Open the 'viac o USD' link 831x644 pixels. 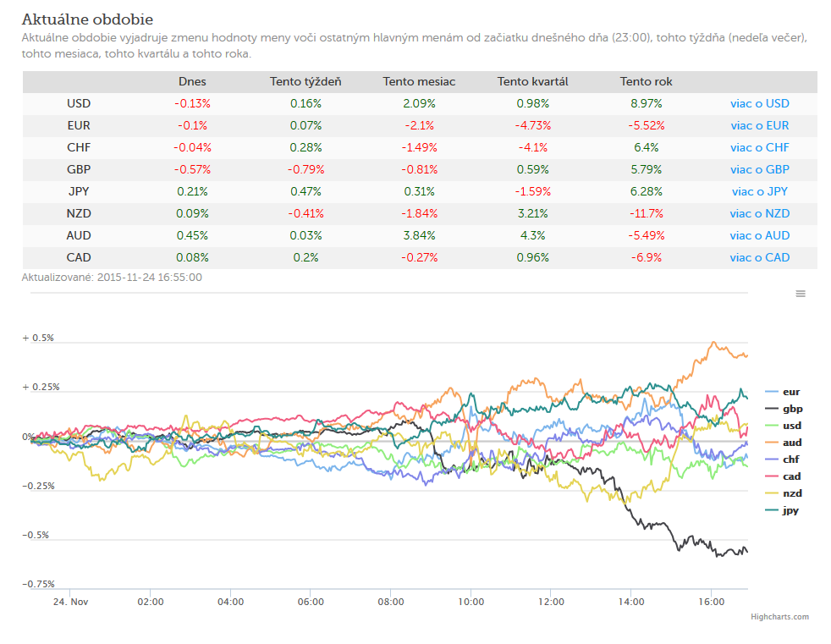[759, 103]
